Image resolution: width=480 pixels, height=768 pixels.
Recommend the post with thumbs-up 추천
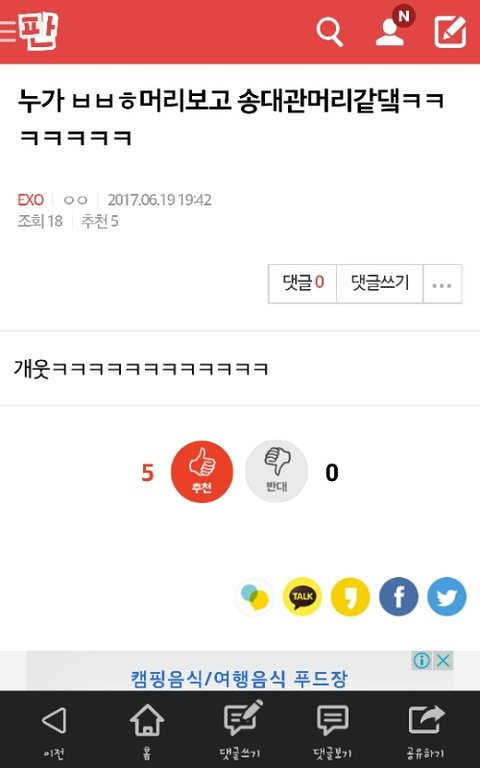click(202, 471)
